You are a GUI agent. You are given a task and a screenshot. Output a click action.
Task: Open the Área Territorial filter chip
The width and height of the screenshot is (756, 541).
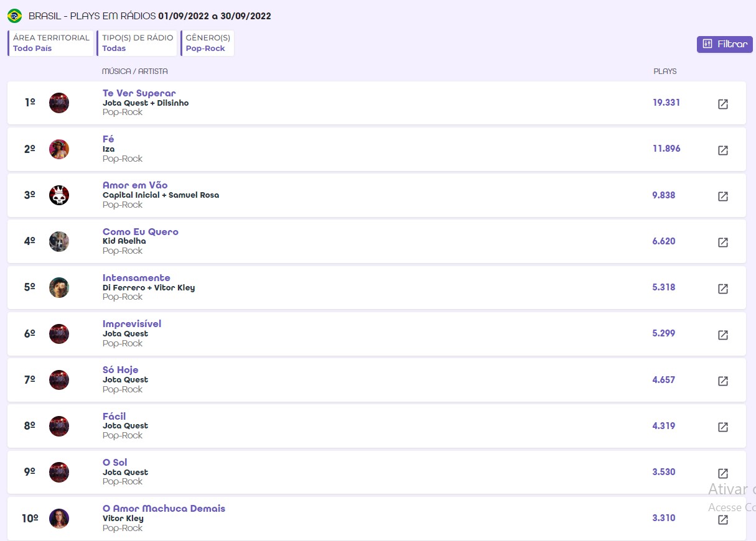tap(51, 43)
